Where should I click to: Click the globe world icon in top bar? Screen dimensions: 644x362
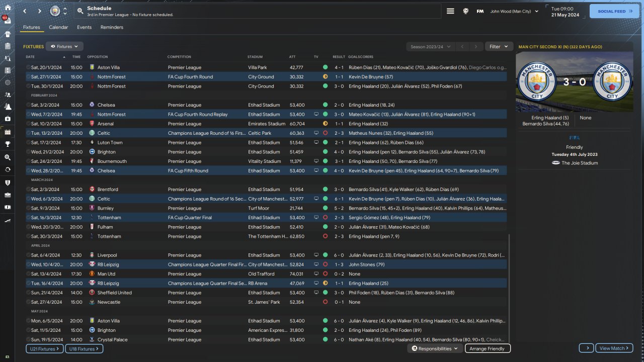[466, 11]
